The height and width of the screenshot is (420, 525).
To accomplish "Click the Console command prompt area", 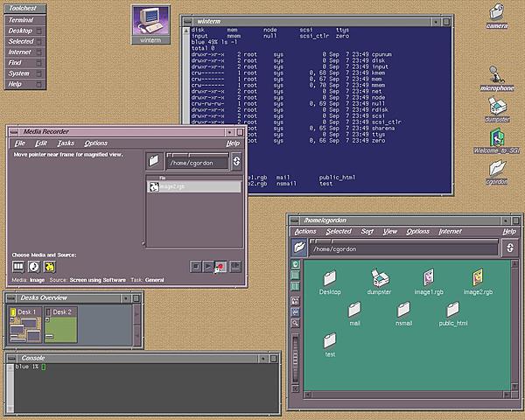I will pyautogui.click(x=147, y=388).
